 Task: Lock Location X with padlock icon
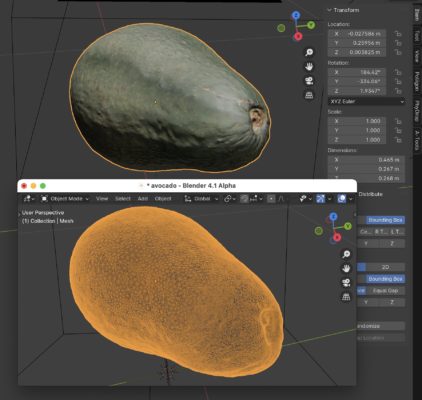398,34
